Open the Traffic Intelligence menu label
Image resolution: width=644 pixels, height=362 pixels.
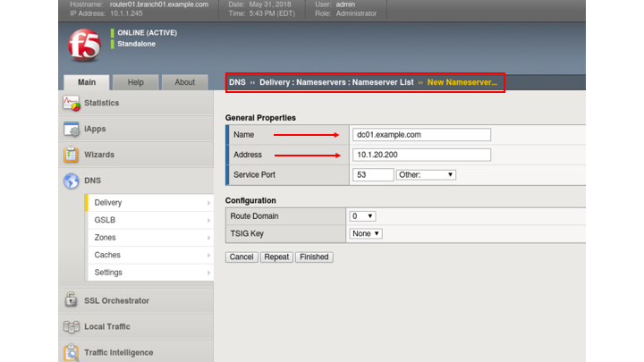coord(119,352)
